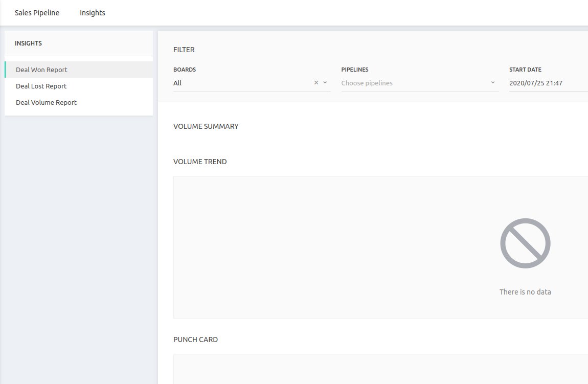This screenshot has height=384, width=588.
Task: Open the Deal Won Report
Action: (41, 70)
